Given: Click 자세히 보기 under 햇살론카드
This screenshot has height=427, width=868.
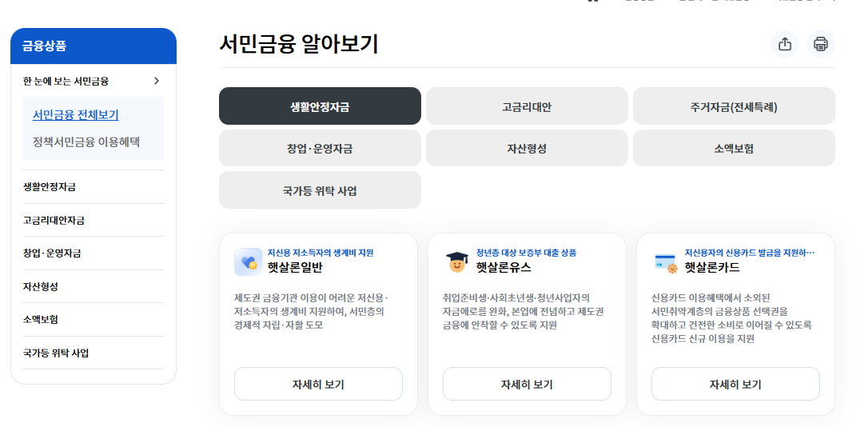Looking at the screenshot, I should pos(735,384).
